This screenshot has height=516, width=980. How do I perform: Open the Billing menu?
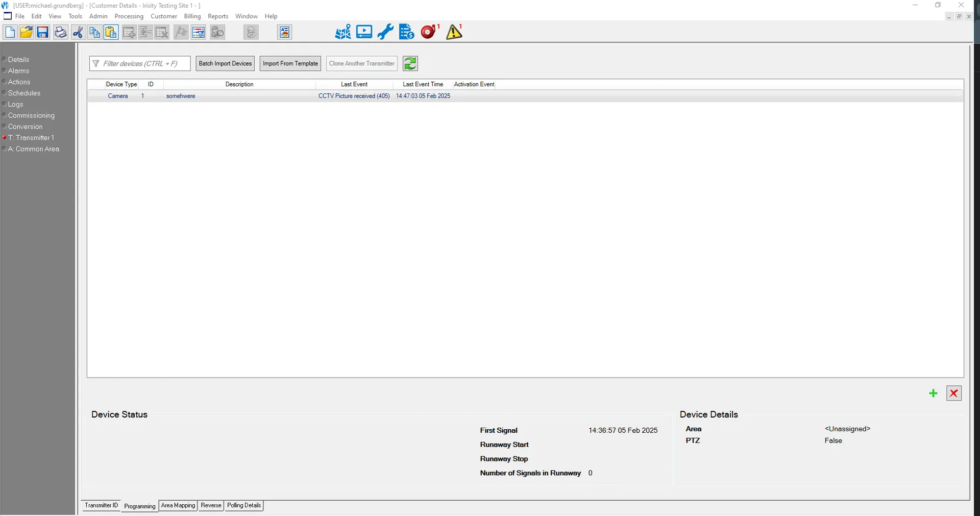tap(192, 16)
